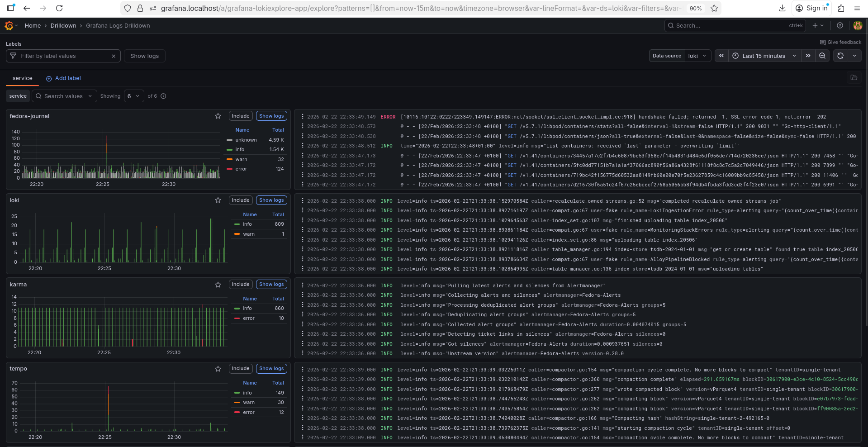Show info about the 'of 6' count

click(x=164, y=96)
